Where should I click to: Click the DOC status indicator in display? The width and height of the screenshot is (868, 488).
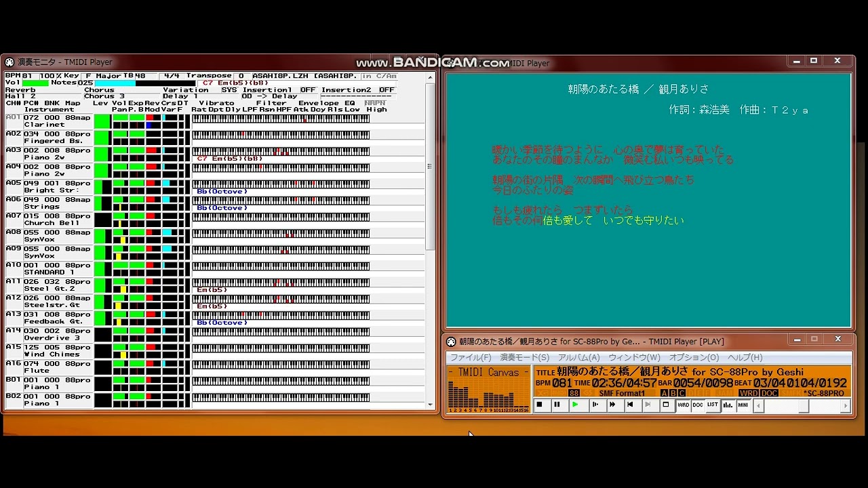(x=769, y=393)
